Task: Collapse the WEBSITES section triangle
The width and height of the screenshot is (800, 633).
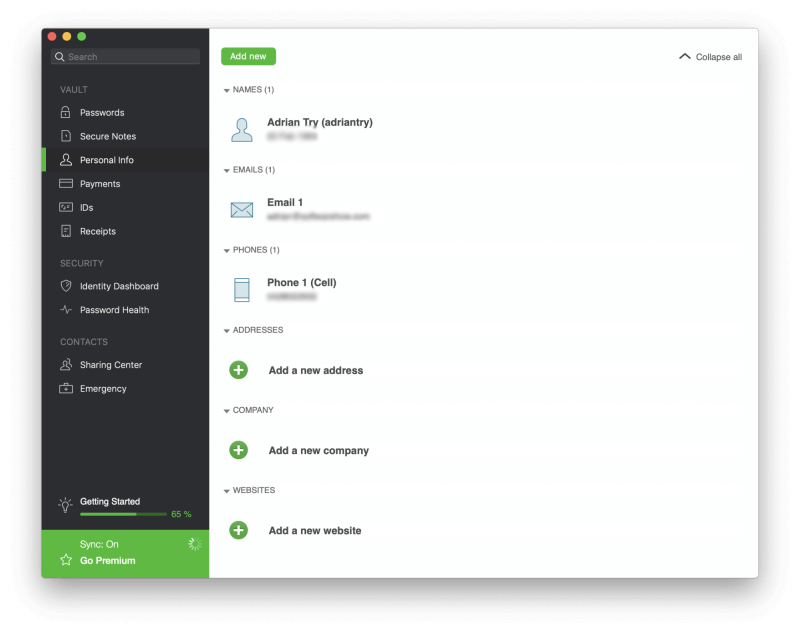Action: pos(226,491)
